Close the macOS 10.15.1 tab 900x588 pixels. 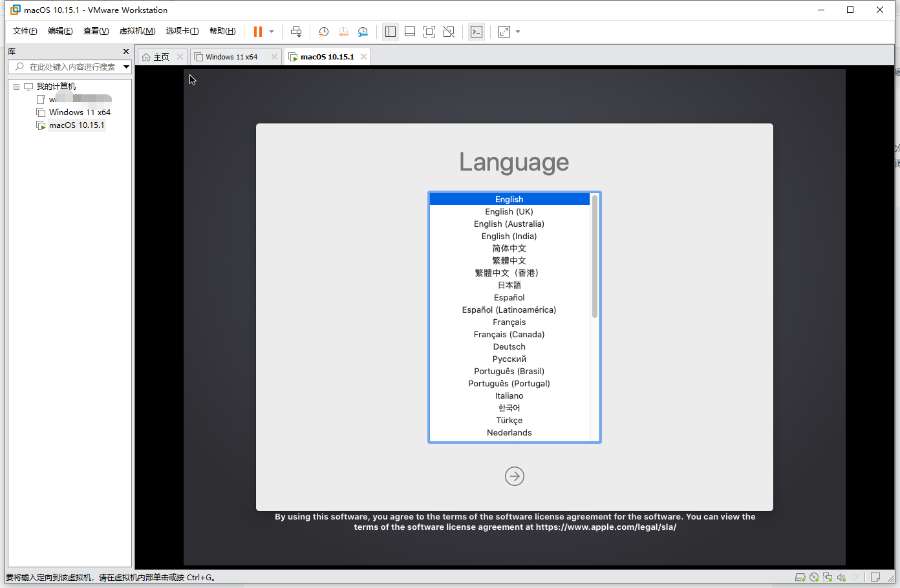click(364, 57)
